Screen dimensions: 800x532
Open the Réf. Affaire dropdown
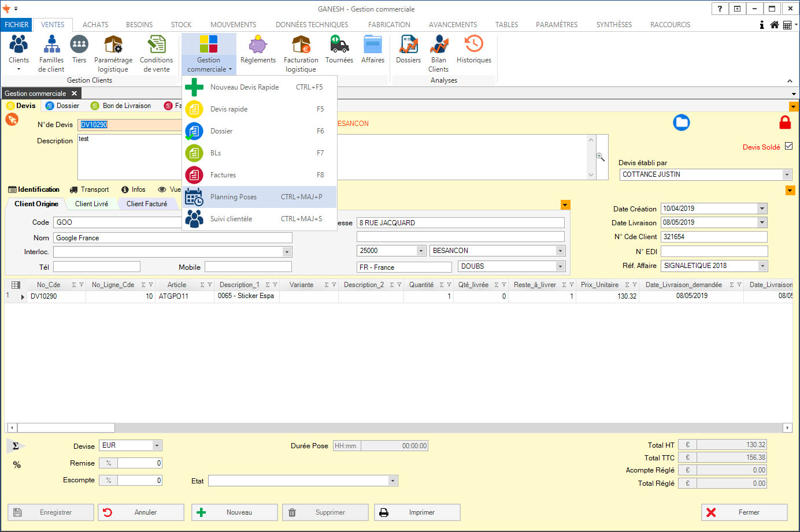click(x=762, y=266)
